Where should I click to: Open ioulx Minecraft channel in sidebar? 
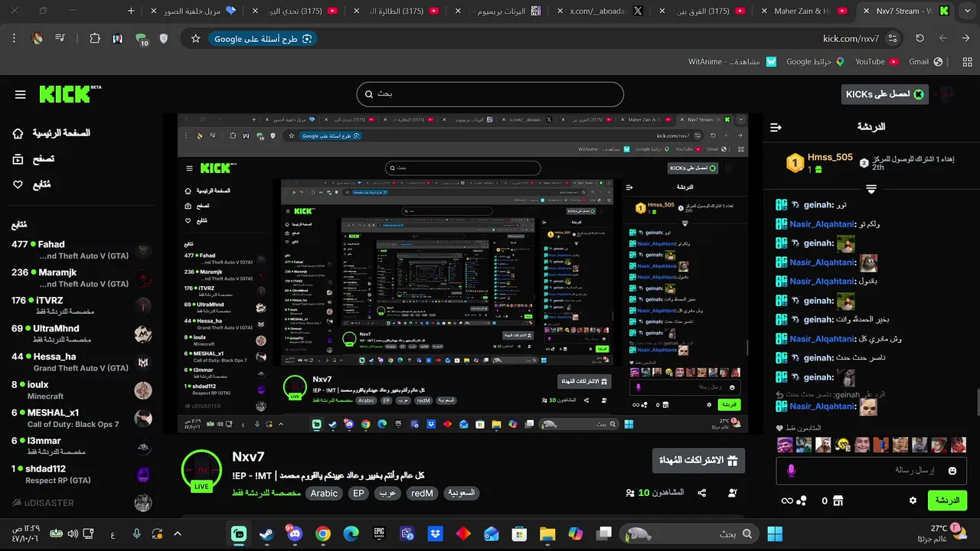point(81,390)
